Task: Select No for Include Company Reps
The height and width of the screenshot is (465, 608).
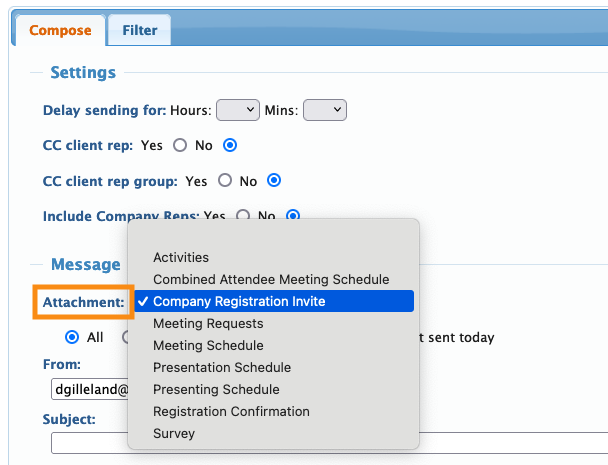Action: (293, 215)
